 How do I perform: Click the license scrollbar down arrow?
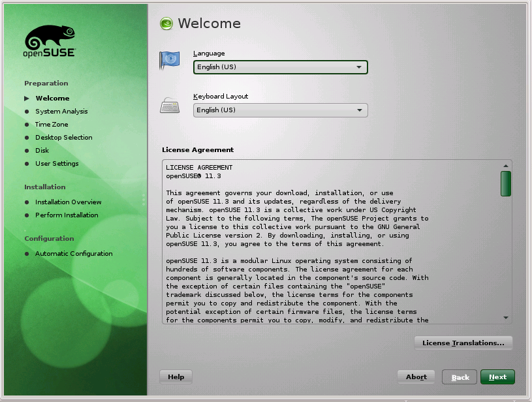click(x=505, y=318)
